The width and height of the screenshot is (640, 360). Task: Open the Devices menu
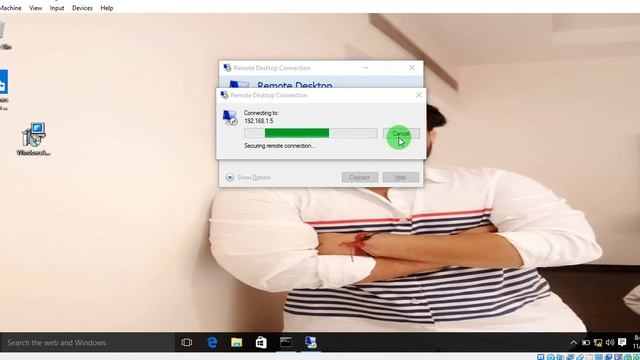click(x=82, y=8)
